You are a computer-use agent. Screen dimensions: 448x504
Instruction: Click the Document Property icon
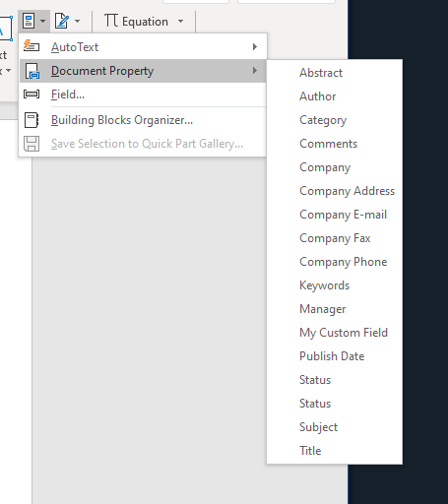coord(32,71)
